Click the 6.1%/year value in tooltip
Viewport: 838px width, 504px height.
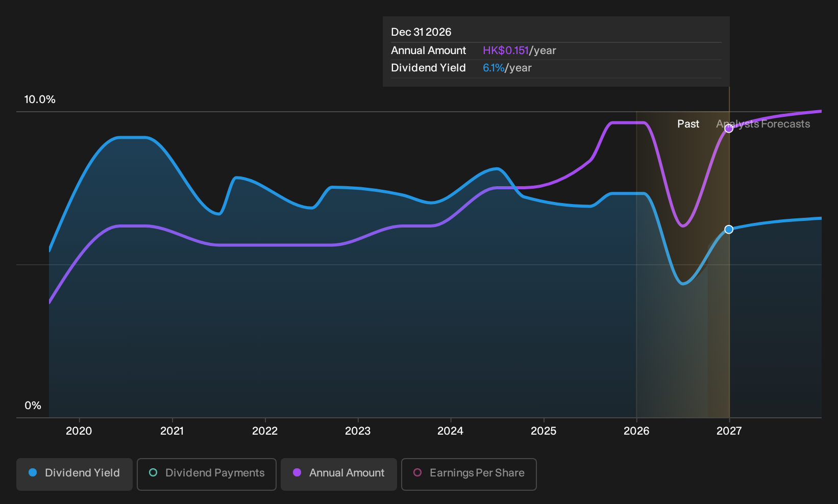[507, 68]
